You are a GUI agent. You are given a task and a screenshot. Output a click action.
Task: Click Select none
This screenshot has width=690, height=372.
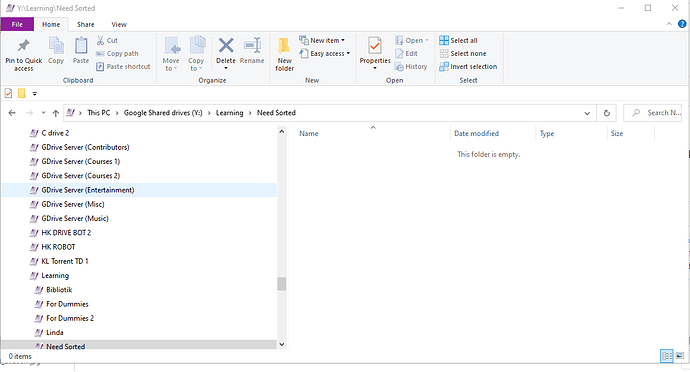(462, 54)
